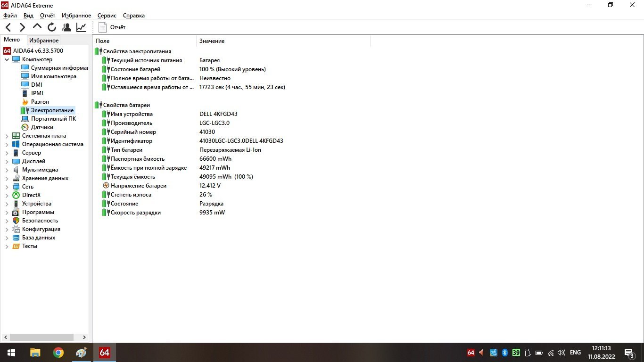Viewport: 644px width, 362px height.
Task: Open the Отчёт menu in the menu bar
Action: tap(48, 16)
